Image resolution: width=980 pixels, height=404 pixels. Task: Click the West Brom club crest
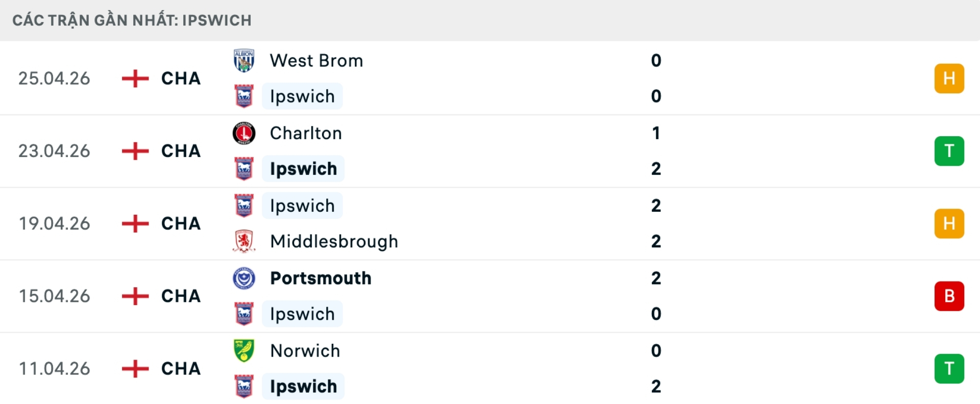coord(244,61)
